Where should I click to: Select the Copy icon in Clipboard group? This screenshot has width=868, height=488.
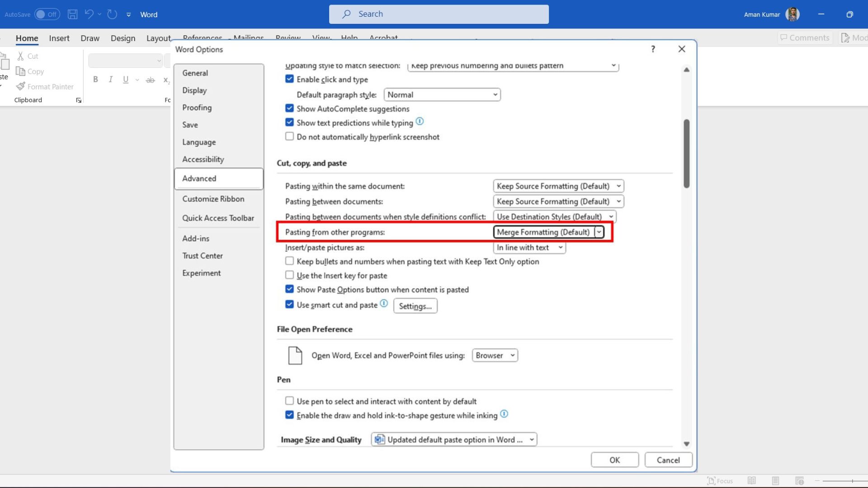pos(21,71)
